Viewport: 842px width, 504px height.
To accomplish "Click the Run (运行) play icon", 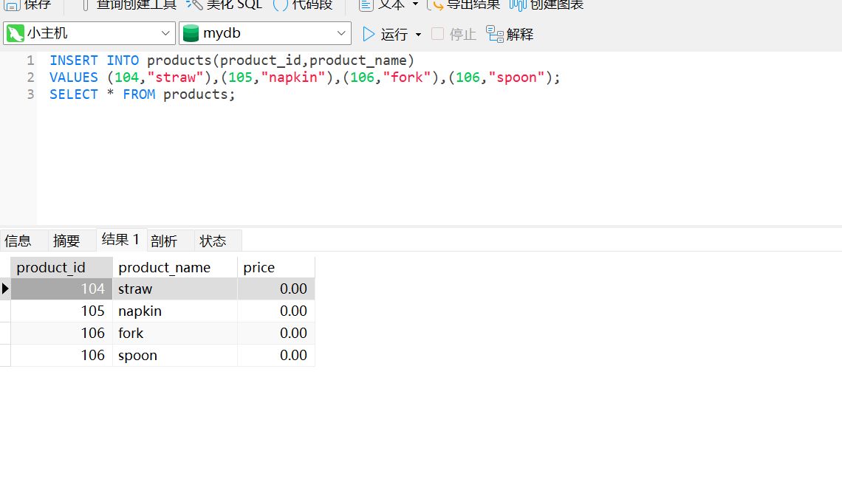I will click(x=369, y=34).
